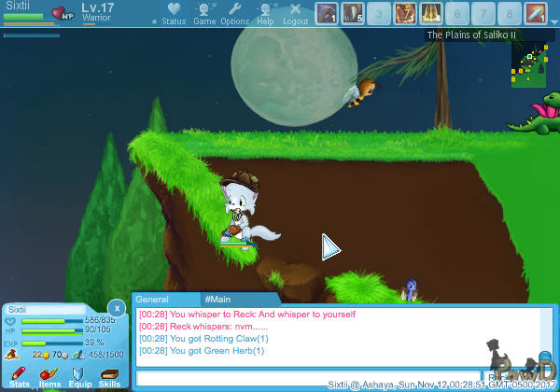Click the Logout button

[x=295, y=13]
